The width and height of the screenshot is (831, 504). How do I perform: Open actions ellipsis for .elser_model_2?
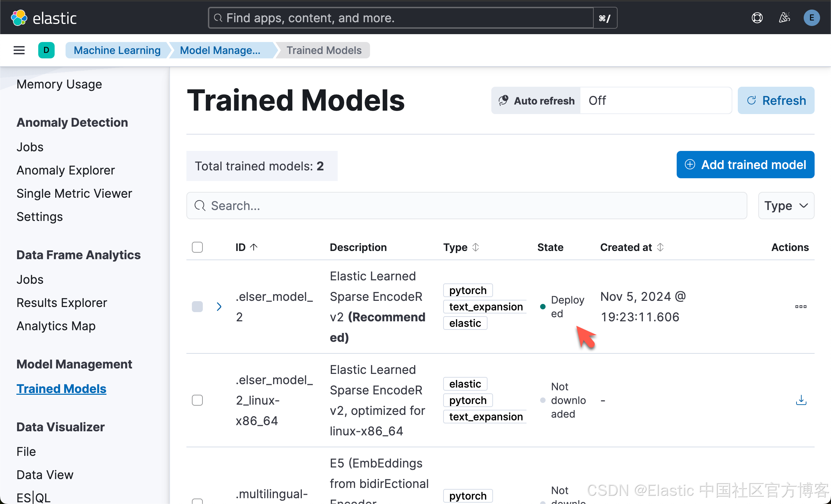click(x=801, y=307)
